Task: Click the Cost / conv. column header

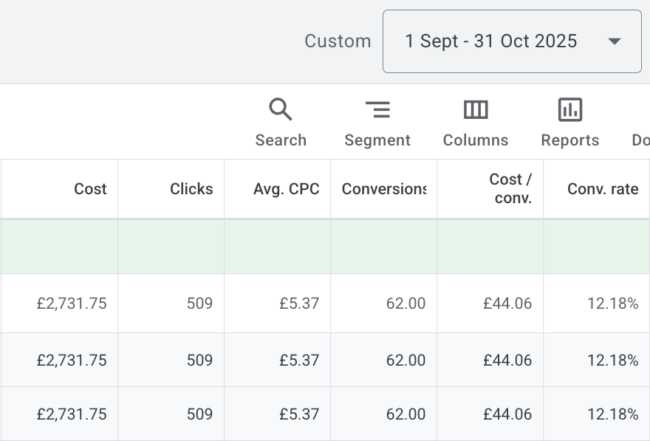Action: [510, 189]
